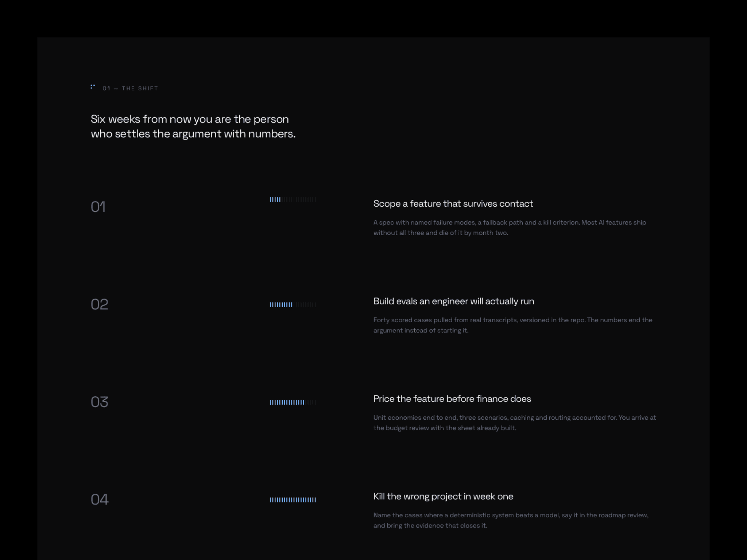
Task: Click the progress bar in row 02
Action: [293, 304]
